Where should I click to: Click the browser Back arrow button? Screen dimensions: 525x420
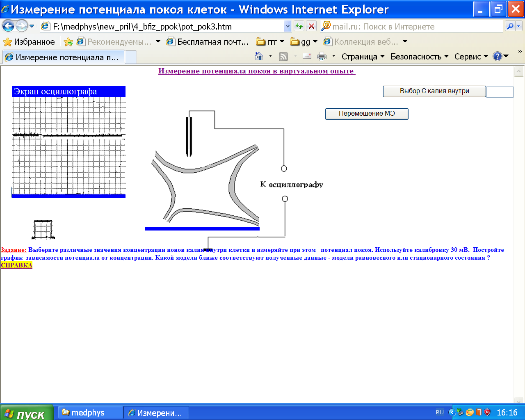click(x=8, y=26)
